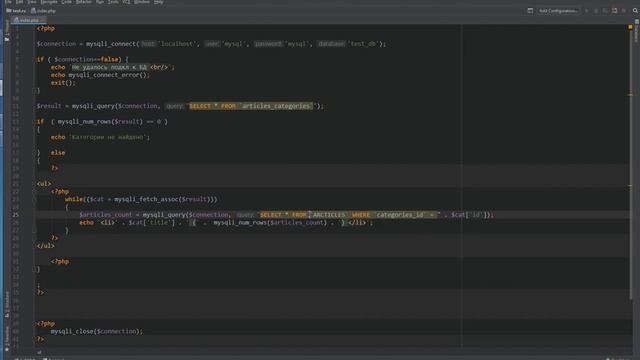Click the first '<?php' tag on line 1
Screen dimensions: 640x360
[46, 29]
